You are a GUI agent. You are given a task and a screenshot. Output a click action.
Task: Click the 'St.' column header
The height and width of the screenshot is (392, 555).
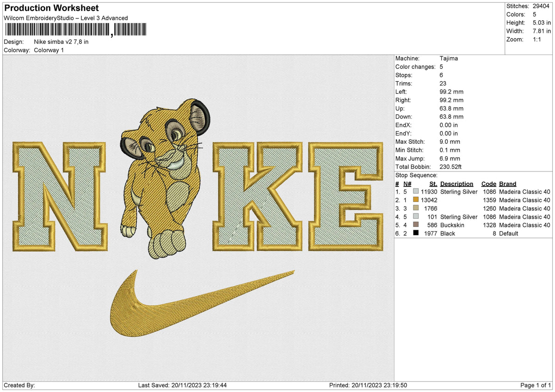433,184
